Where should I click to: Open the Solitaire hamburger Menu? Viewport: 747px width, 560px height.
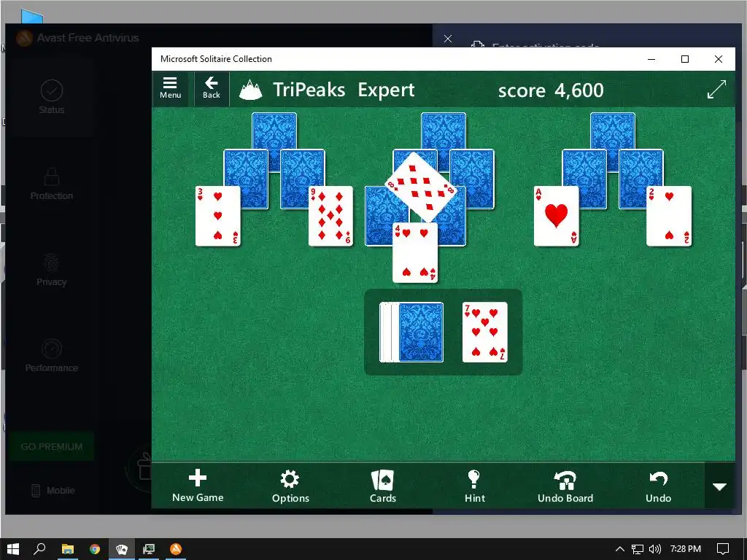(x=170, y=88)
